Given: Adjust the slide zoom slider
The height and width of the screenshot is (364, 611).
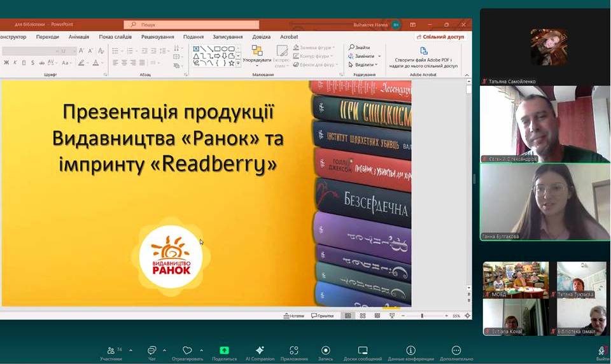Looking at the screenshot, I should point(422,316).
